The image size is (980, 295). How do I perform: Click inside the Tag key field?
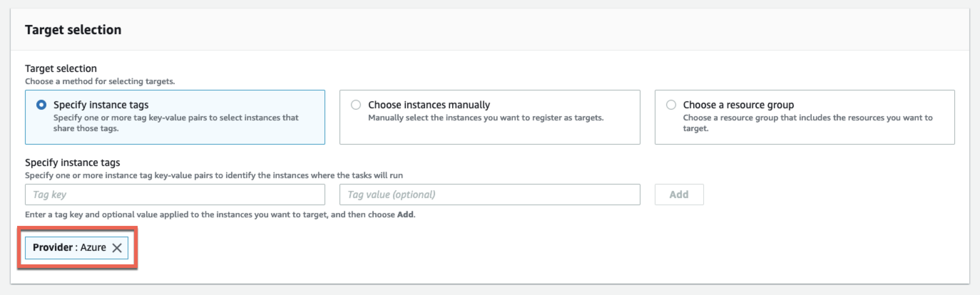[175, 194]
